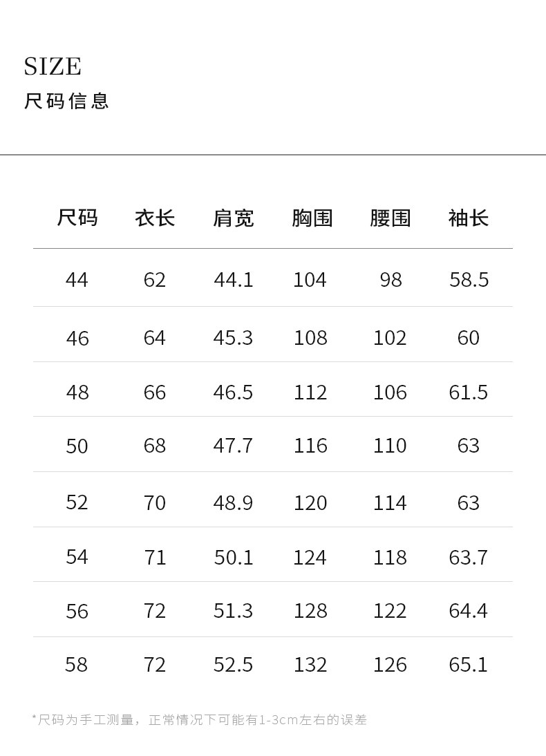Click shoulder width value 52.5
The image size is (546, 756).
[x=233, y=665]
